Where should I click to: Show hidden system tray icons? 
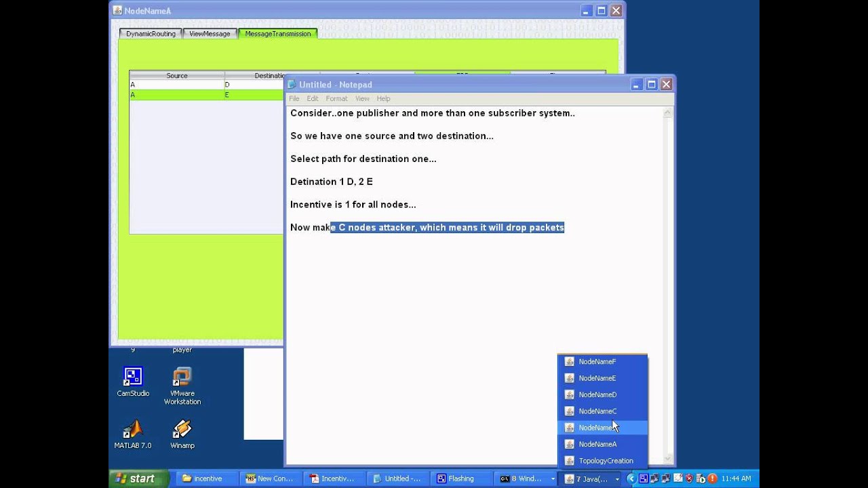pos(631,479)
